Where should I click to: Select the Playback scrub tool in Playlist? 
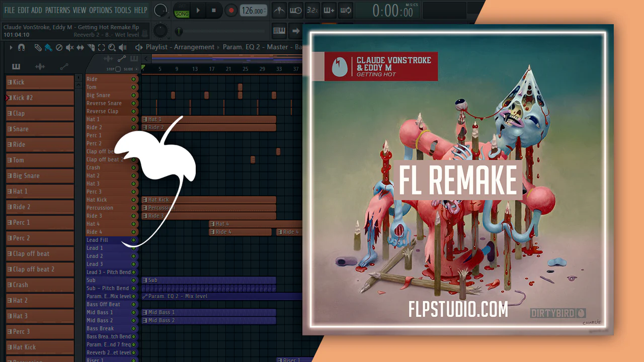tap(122, 47)
